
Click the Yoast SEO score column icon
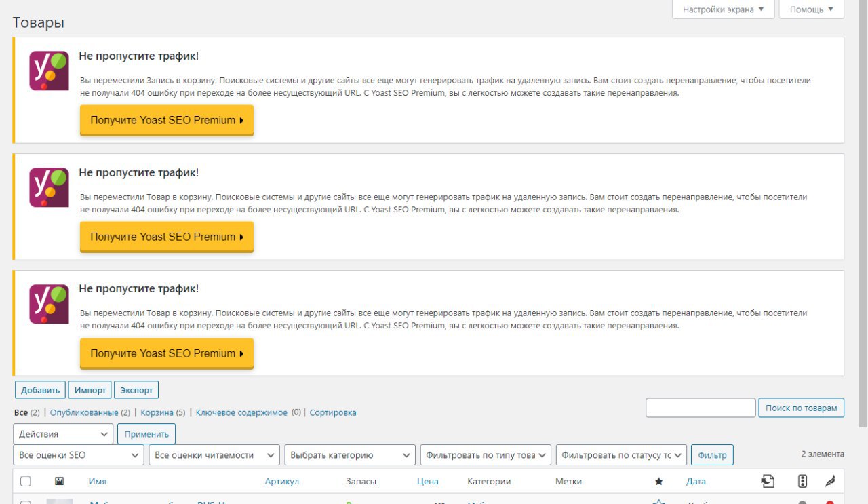[803, 481]
